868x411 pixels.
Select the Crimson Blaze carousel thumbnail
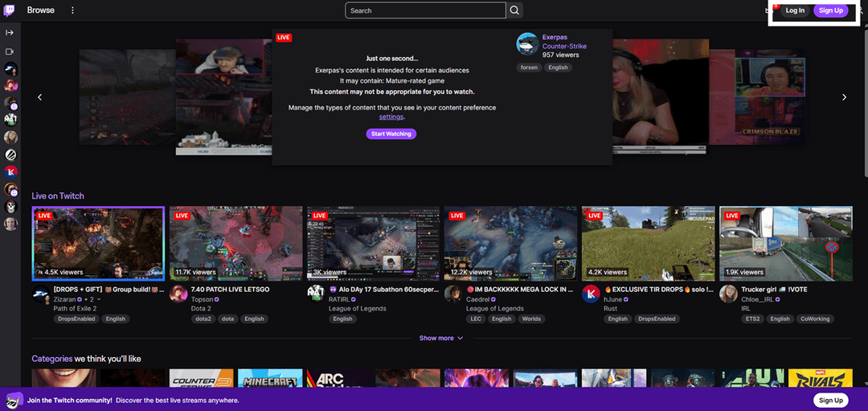757,97
